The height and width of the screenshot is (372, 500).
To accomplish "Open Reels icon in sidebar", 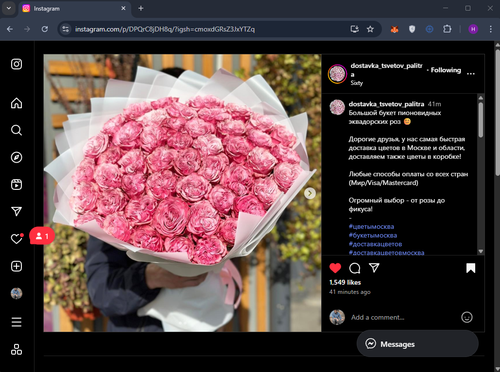I will click(16, 184).
